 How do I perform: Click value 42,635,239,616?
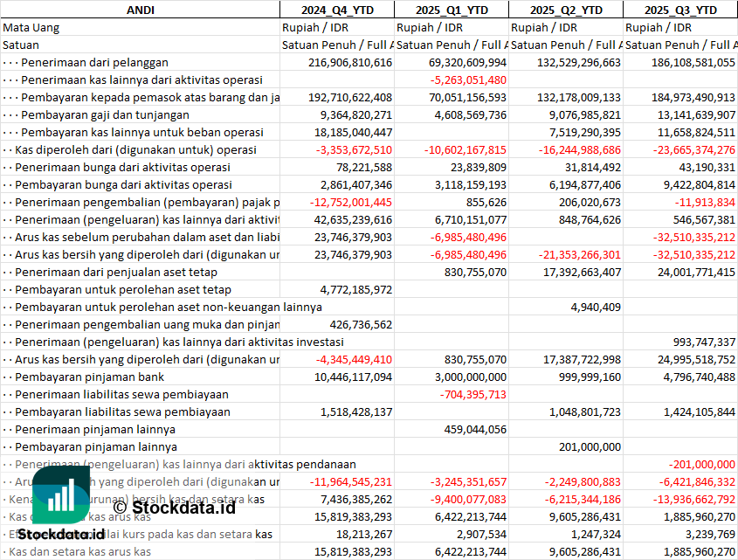[353, 219]
